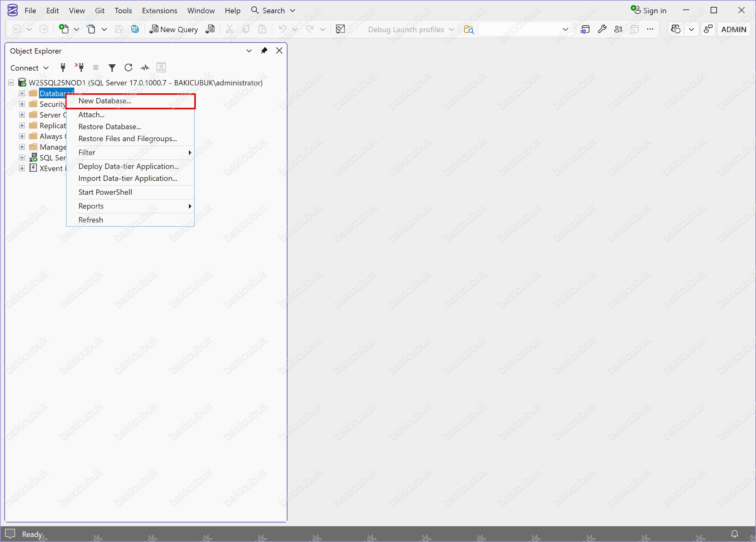Screen dimensions: 756x542
Task: Open the Connect dropdown in Object Explorer
Action: pos(29,68)
